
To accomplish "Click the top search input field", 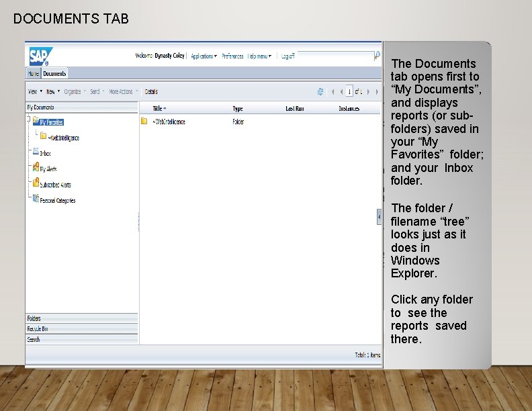I will point(336,56).
